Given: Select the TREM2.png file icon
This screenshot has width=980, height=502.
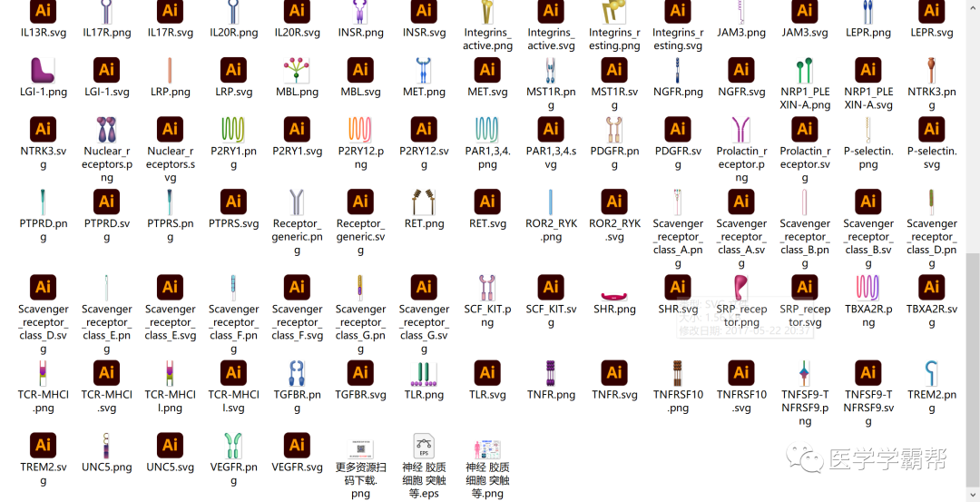Looking at the screenshot, I should coord(931,373).
